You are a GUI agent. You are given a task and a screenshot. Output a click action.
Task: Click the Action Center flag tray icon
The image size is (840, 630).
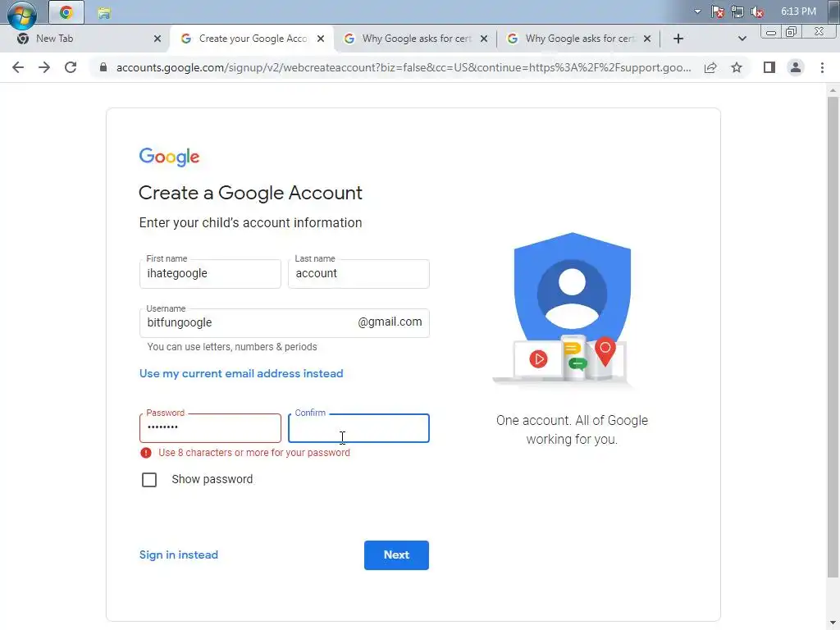(x=718, y=11)
